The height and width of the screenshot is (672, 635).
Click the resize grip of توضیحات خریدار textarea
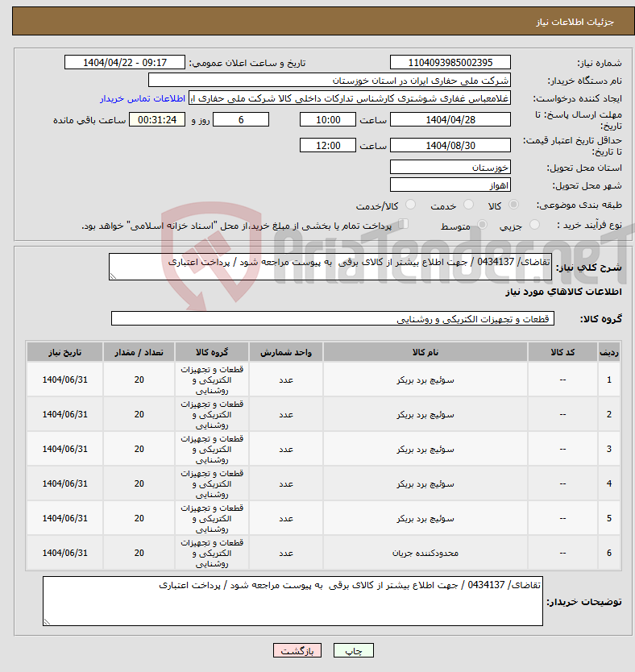[47, 622]
